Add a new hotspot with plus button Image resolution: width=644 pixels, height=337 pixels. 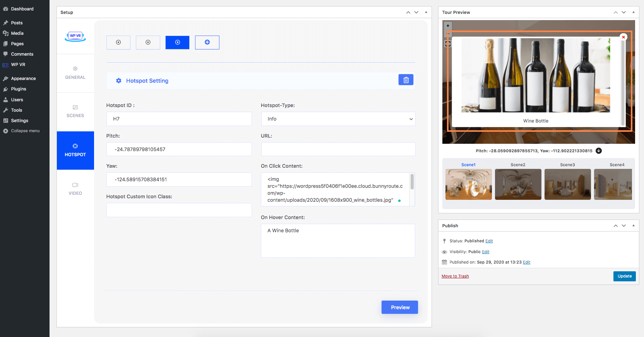point(207,43)
